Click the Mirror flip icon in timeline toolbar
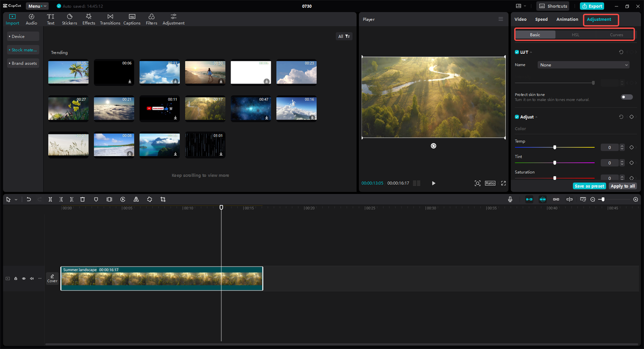Screen dimensions: 644x349 point(136,199)
